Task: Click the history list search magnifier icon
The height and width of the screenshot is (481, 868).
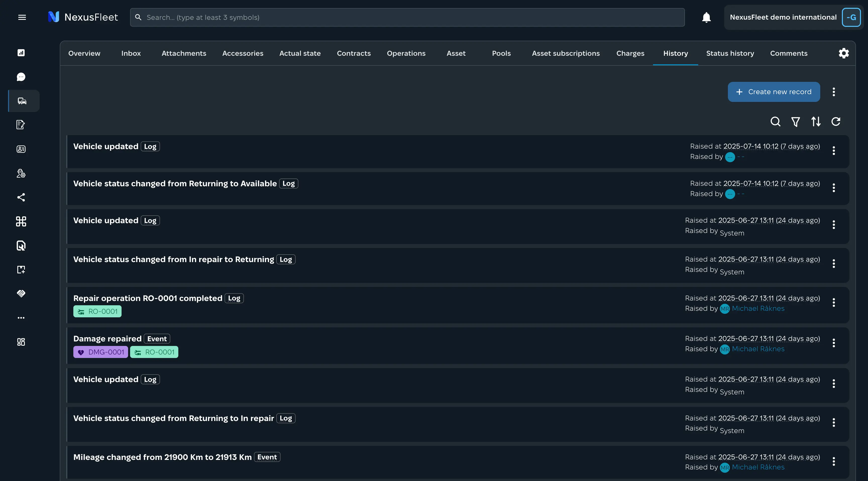Action: point(775,122)
